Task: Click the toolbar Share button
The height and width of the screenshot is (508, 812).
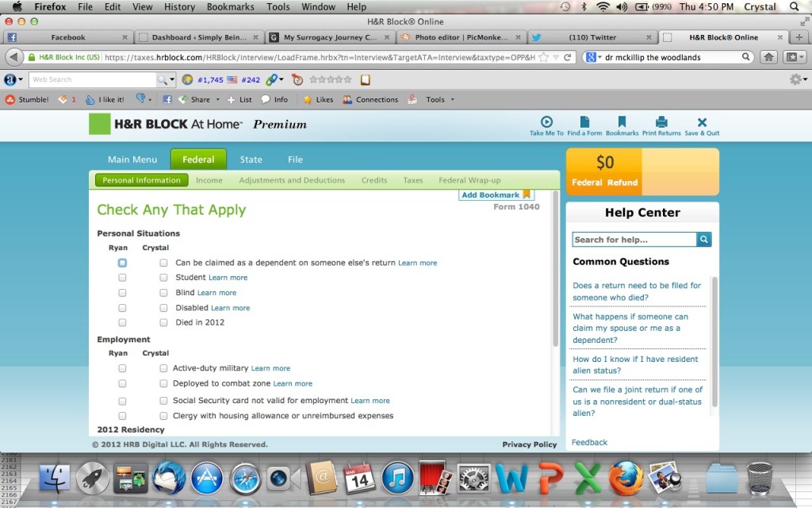Action: [x=195, y=99]
